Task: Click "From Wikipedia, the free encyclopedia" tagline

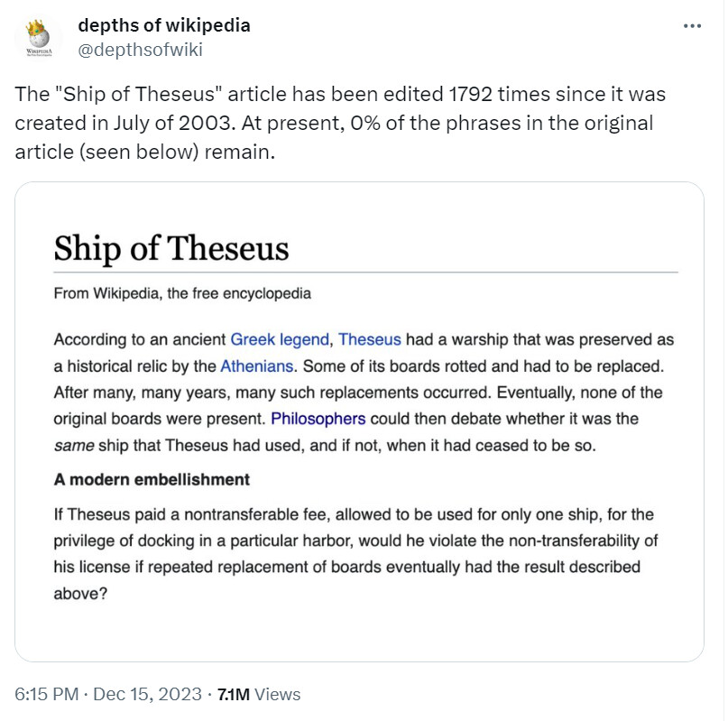Action: (182, 293)
